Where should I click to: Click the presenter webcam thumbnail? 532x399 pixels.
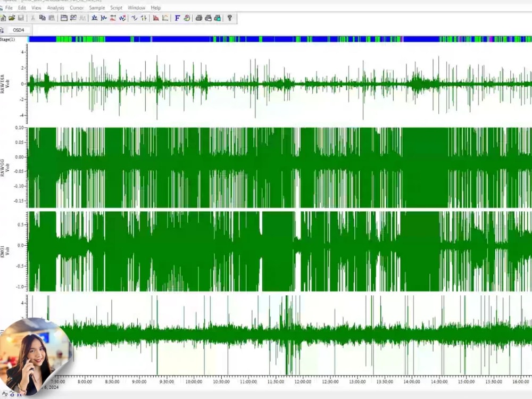(36, 356)
